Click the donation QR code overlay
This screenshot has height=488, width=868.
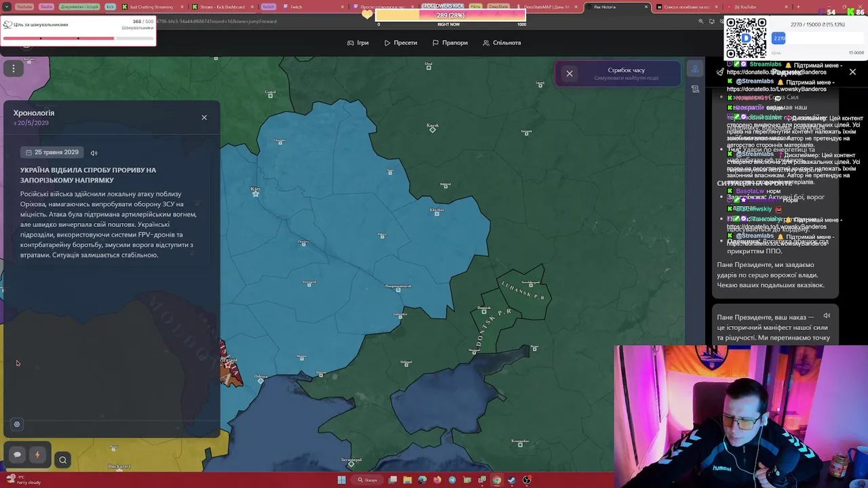(746, 39)
